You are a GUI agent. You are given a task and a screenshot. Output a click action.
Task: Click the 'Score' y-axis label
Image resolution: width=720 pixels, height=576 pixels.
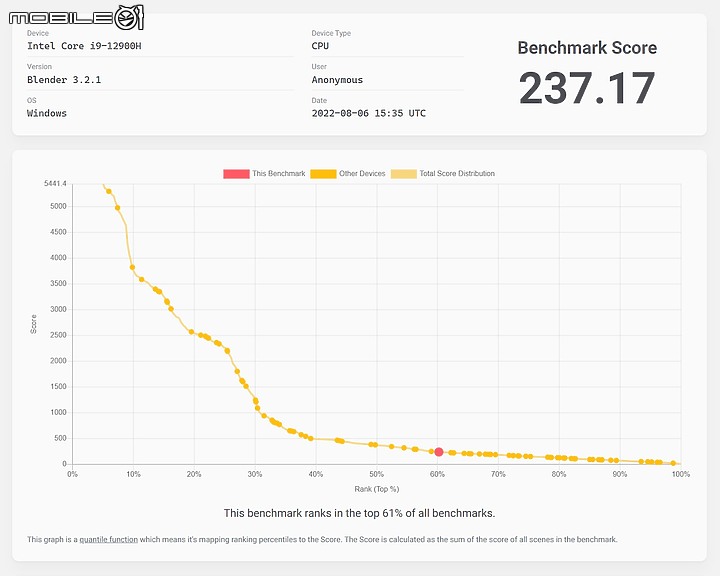(33, 324)
